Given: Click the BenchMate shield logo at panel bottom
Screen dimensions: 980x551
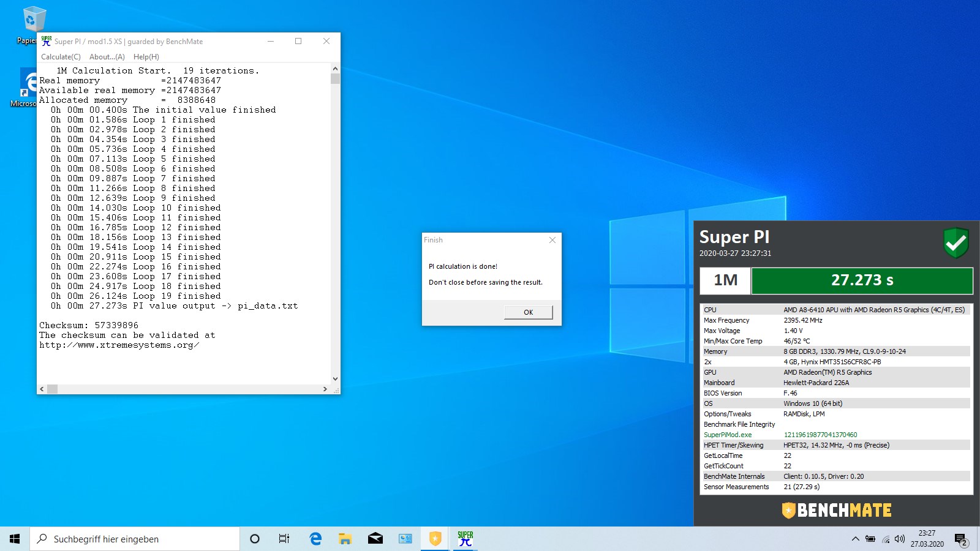Looking at the screenshot, I should (x=788, y=510).
